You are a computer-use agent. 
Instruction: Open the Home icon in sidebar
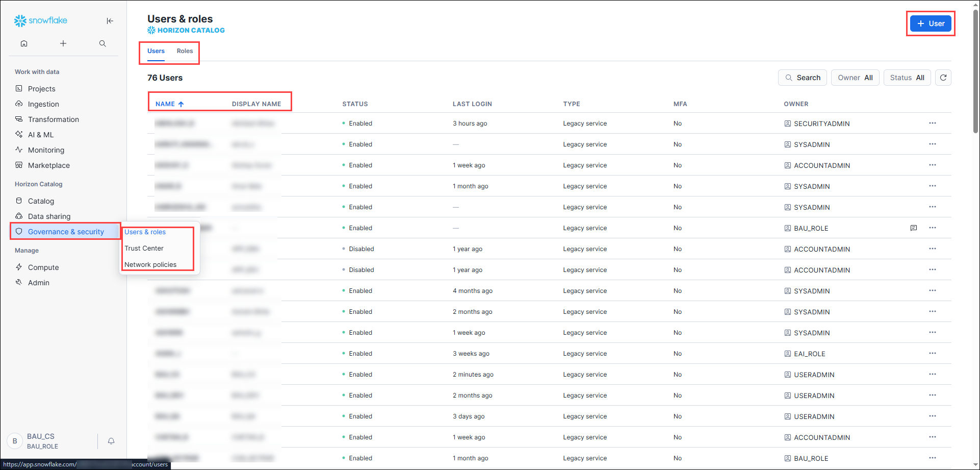[24, 43]
